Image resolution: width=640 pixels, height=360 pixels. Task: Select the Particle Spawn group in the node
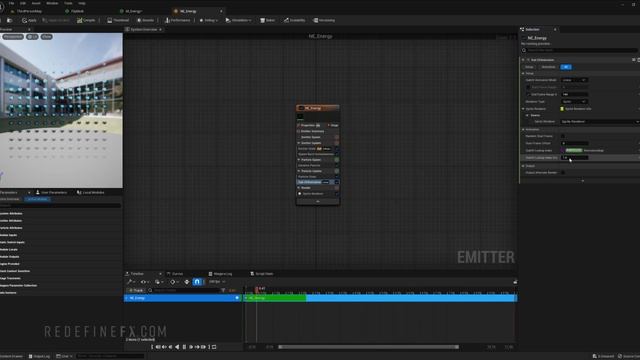311,160
